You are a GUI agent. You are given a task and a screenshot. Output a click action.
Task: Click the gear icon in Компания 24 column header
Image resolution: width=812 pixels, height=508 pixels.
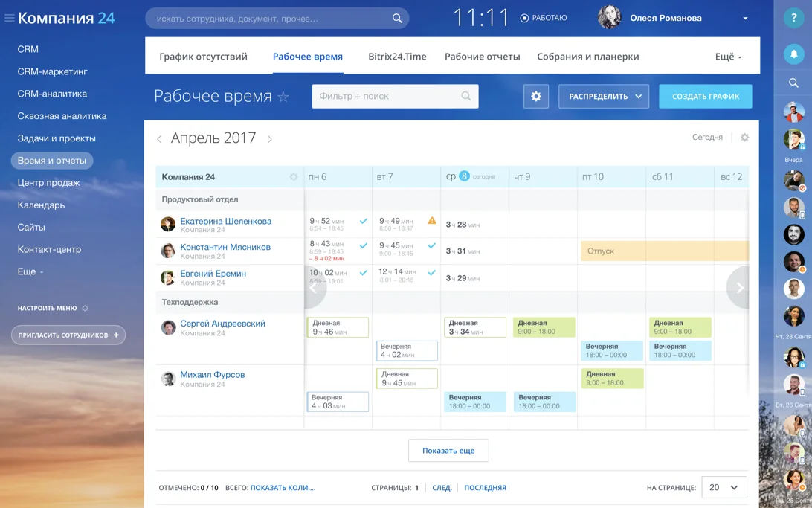(x=294, y=177)
